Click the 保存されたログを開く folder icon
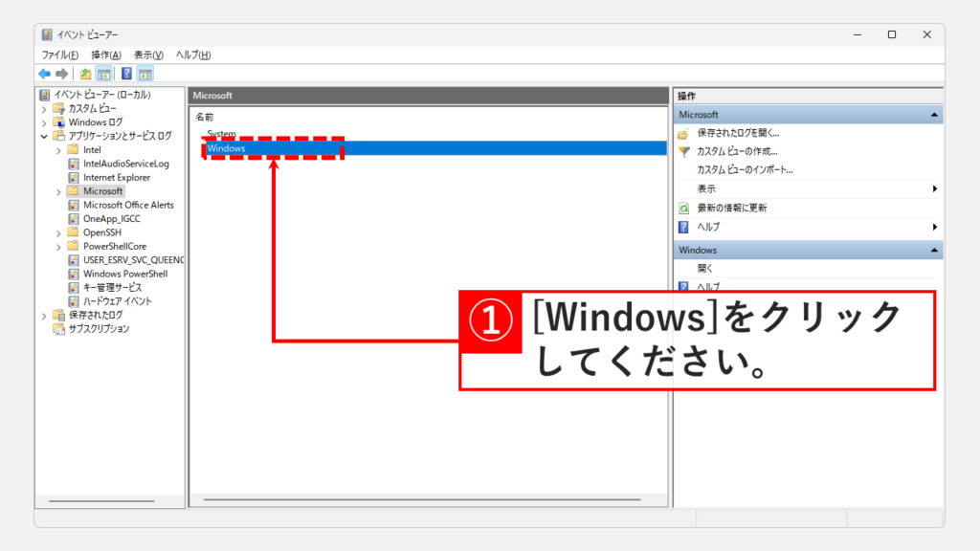This screenshot has width=980, height=551. coord(683,133)
